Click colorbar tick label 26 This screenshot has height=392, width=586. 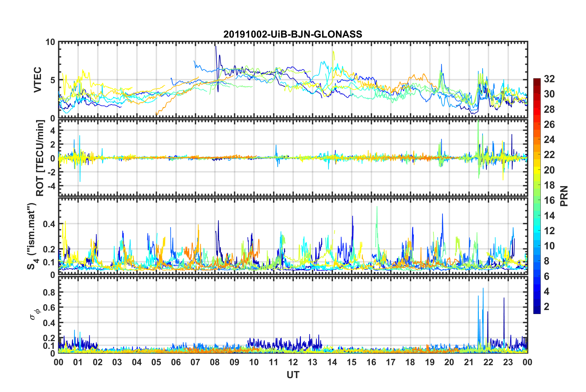tap(549, 125)
